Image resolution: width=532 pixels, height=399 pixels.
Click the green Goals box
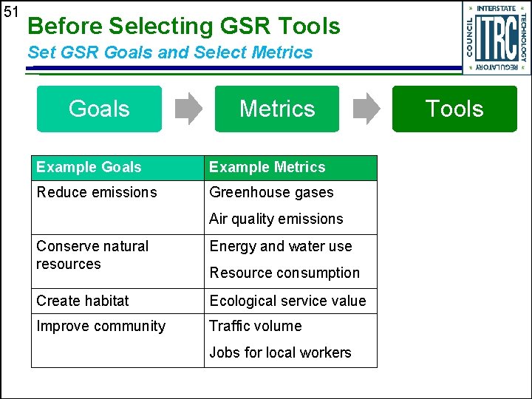click(99, 109)
